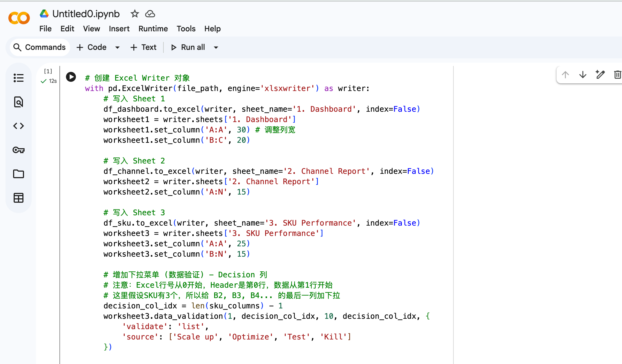Click the cloud saved status icon
Screen dimensions: 622x364
tap(150, 14)
